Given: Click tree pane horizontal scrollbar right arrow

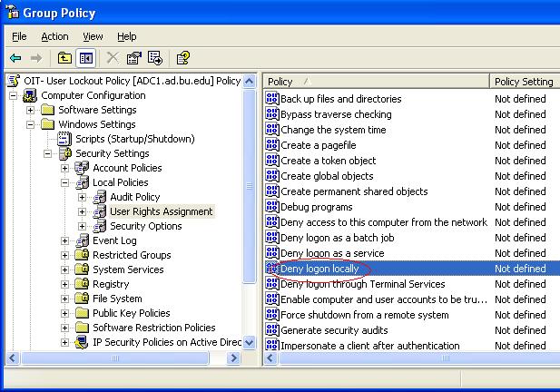Looking at the screenshot, I should 233,358.
